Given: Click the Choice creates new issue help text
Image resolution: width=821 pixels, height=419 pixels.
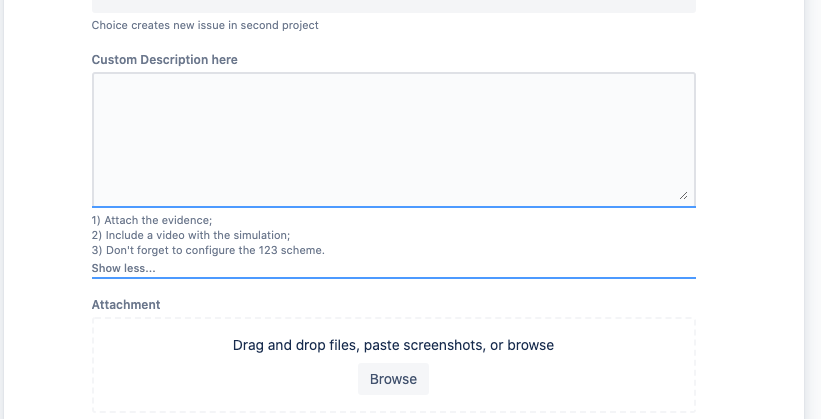Looking at the screenshot, I should pos(205,25).
